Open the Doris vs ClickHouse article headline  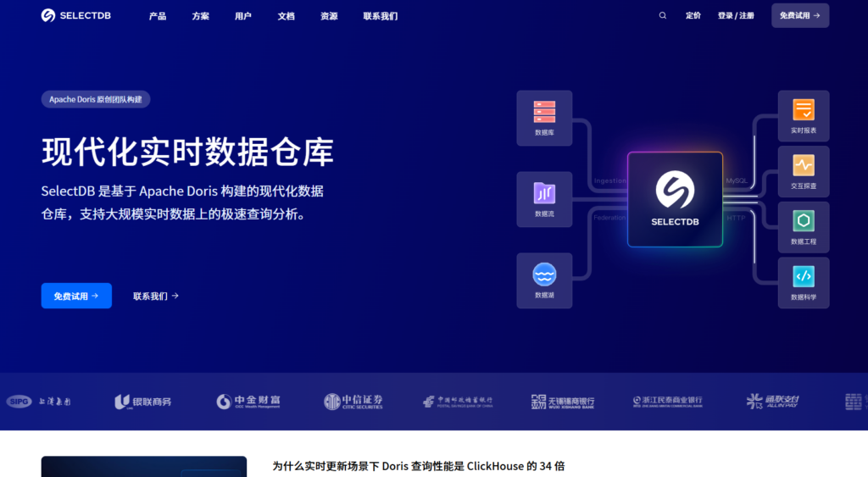coord(419,466)
